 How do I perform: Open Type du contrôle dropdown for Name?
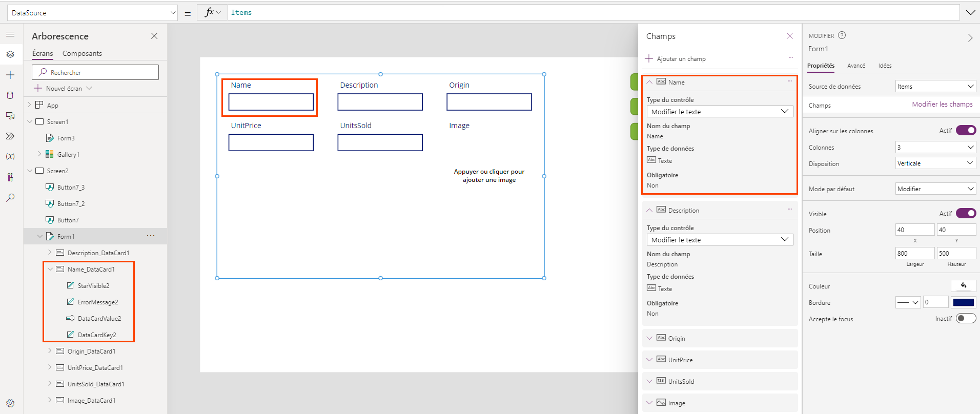720,111
